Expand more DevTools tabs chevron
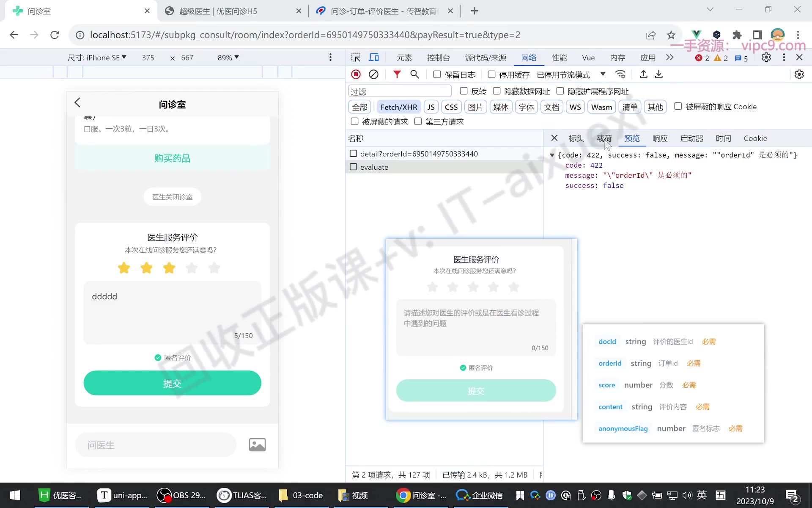The height and width of the screenshot is (508, 812). (x=669, y=58)
